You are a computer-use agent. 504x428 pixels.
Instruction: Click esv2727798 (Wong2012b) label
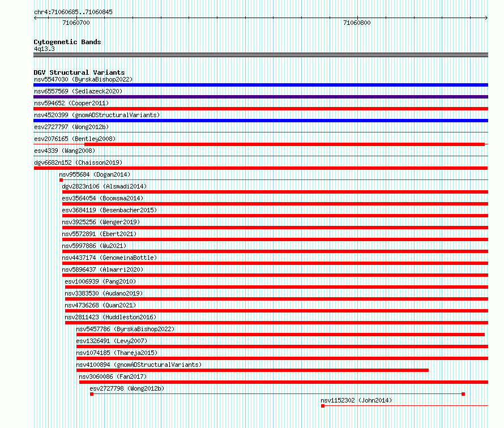pos(127,388)
